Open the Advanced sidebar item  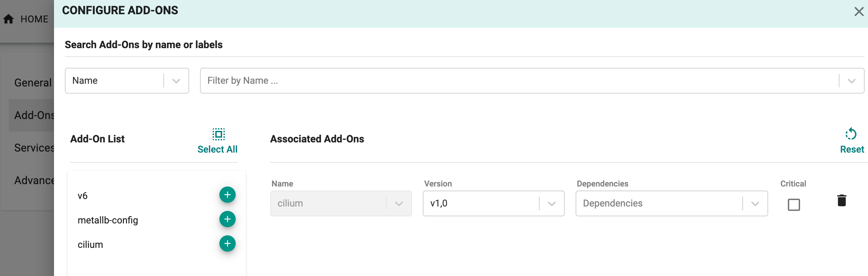click(34, 180)
